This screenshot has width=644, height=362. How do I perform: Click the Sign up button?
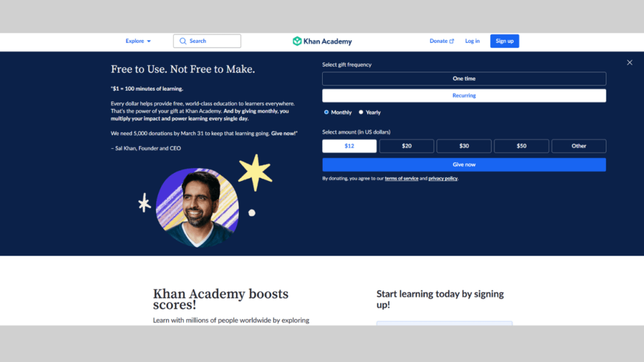pos(504,41)
